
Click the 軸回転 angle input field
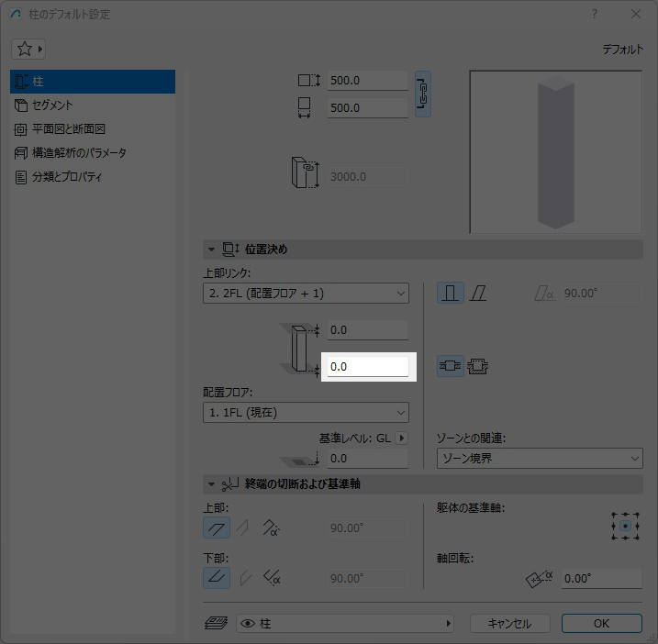tap(600, 579)
